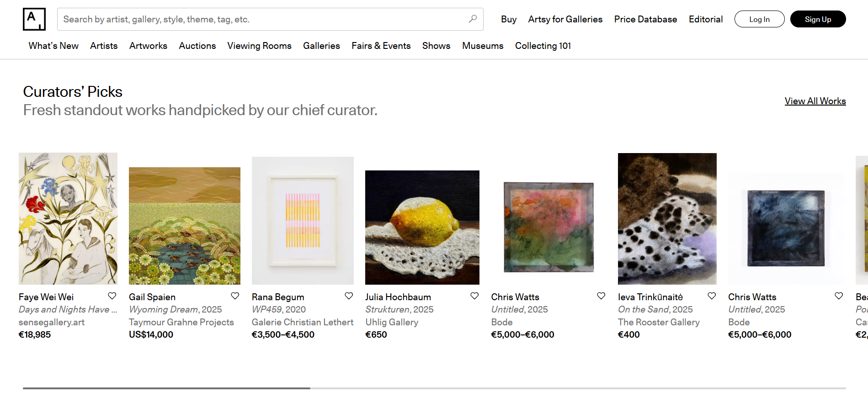The width and height of the screenshot is (868, 403).
Task: Go to the Shows page
Action: [x=436, y=46]
